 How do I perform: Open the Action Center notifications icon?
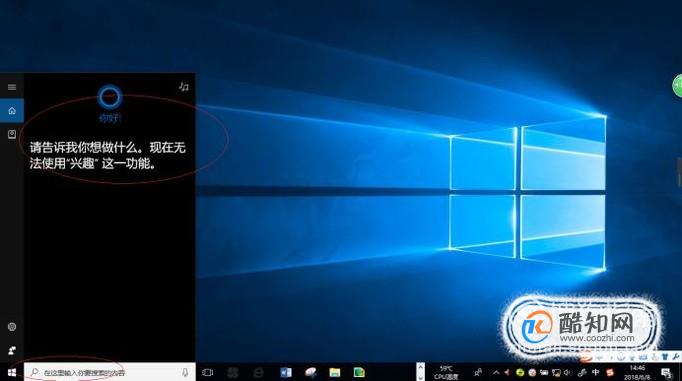point(666,373)
